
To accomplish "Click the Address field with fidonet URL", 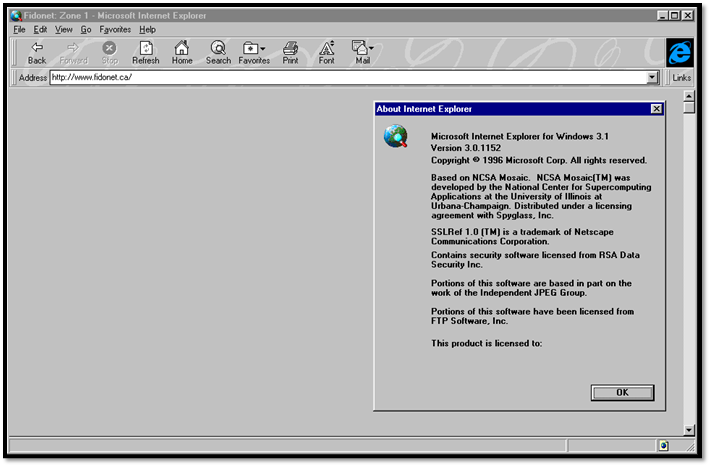I will point(348,78).
